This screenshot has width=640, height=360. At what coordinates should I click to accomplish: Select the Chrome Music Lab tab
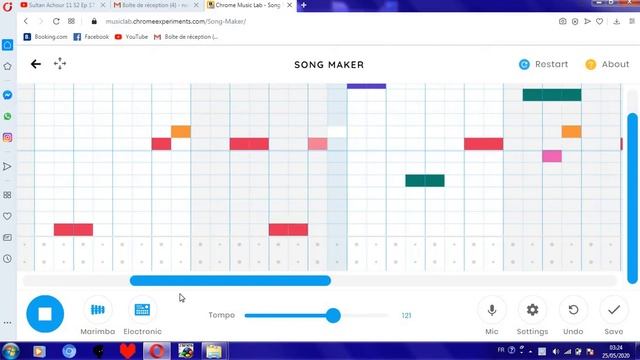249,5
